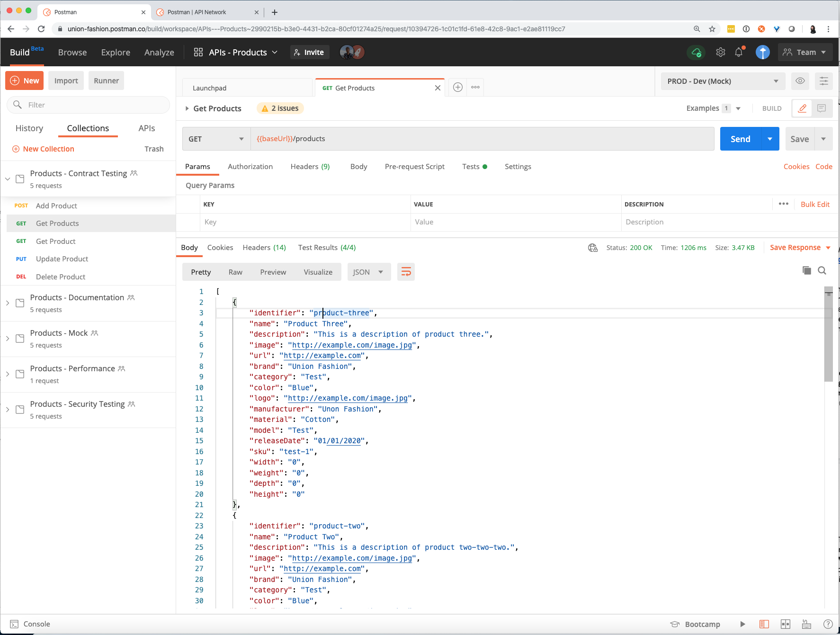This screenshot has width=840, height=635.
Task: Click the team icon beside Products - Contract Testing
Action: (134, 173)
